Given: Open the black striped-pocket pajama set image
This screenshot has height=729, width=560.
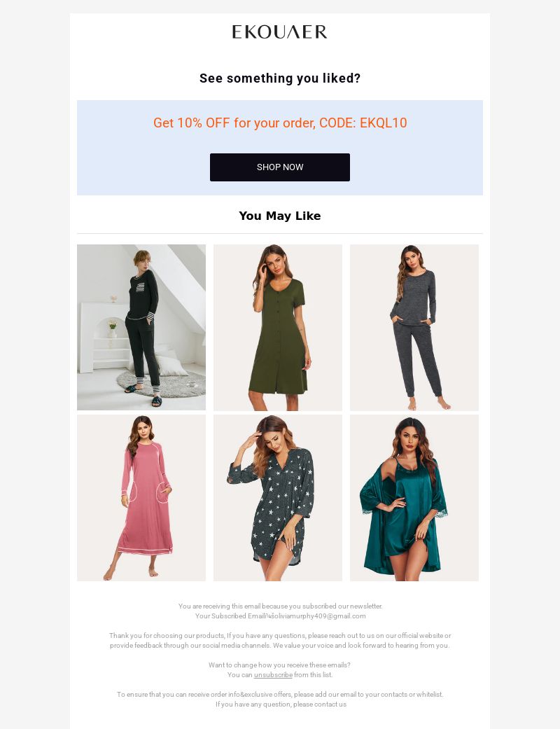Looking at the screenshot, I should (141, 327).
